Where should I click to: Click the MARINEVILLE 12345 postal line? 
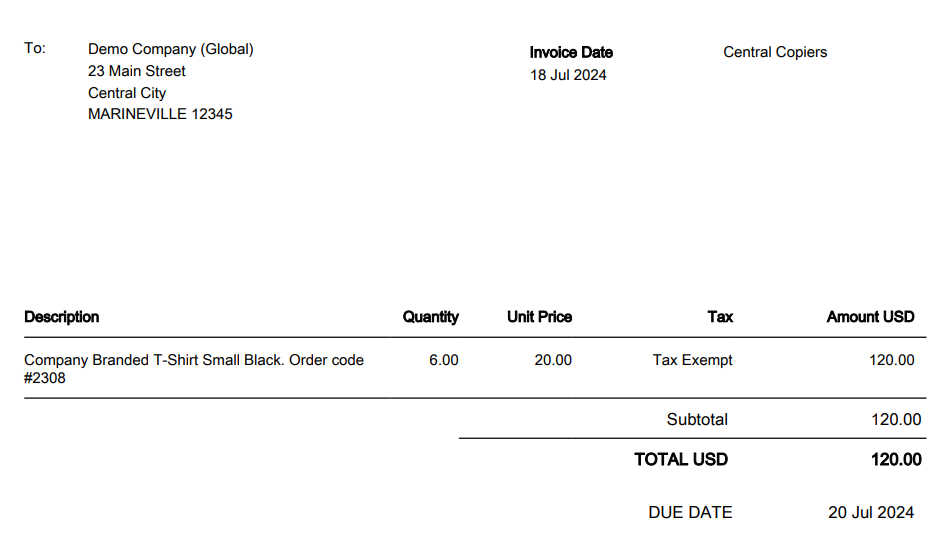pyautogui.click(x=160, y=114)
